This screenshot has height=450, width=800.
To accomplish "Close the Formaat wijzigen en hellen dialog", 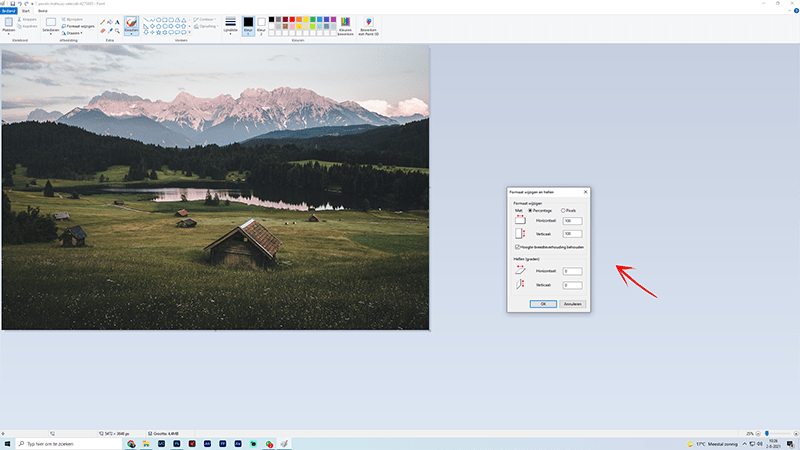I will pos(585,192).
